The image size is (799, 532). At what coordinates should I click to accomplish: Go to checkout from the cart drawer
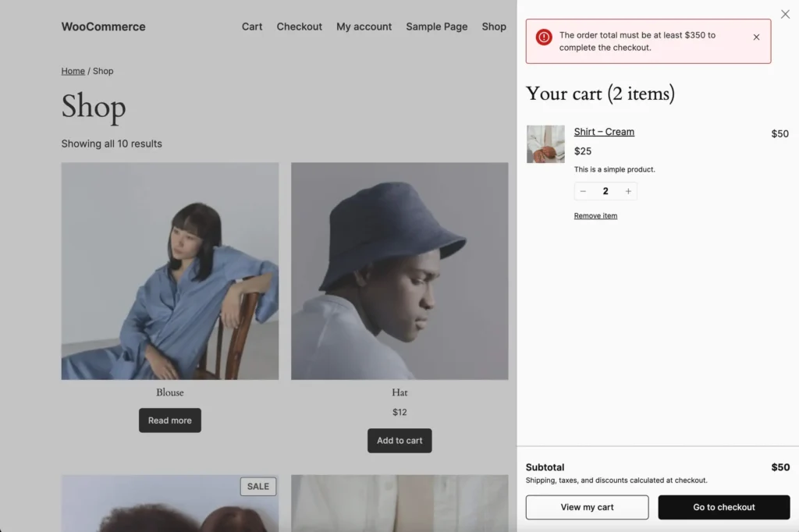724,507
